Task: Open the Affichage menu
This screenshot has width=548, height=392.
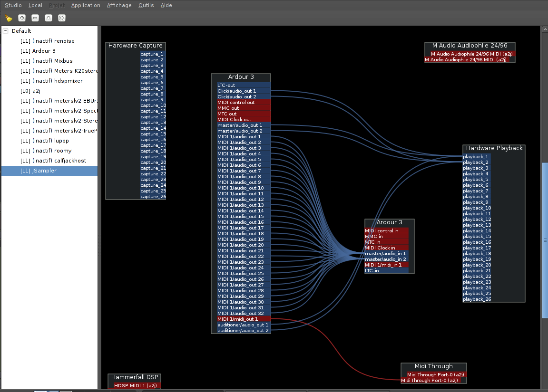Action: (119, 5)
